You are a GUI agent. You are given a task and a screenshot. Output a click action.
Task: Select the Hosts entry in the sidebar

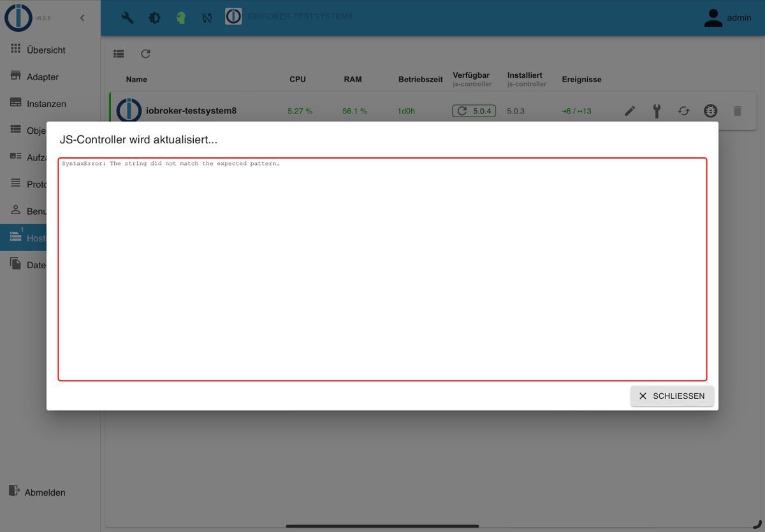23,238
